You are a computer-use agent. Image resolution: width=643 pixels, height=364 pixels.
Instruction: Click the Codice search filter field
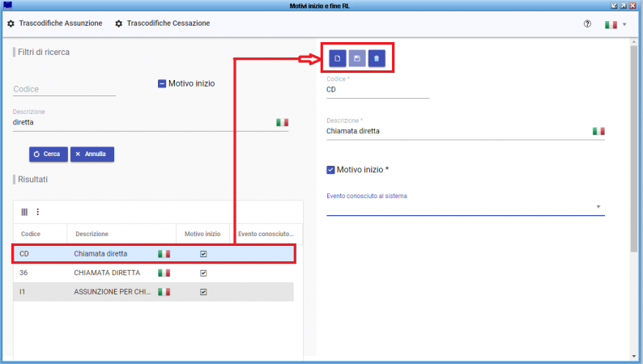pos(64,89)
